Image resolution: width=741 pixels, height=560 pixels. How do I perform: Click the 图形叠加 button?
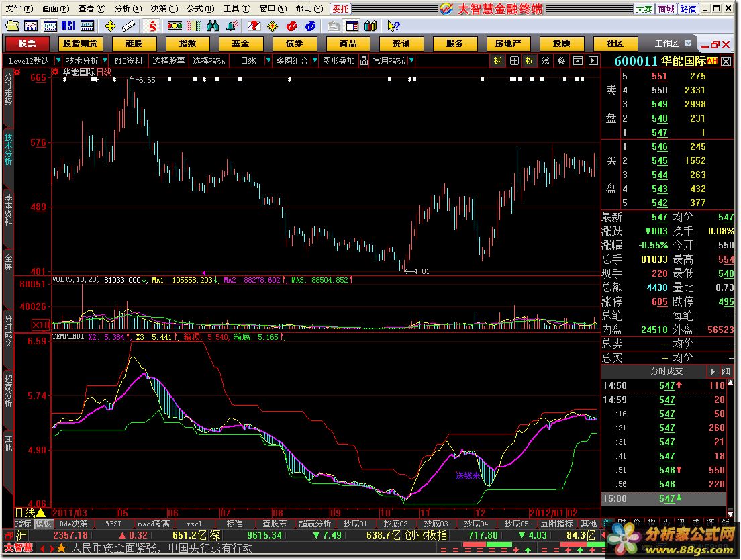tap(338, 61)
